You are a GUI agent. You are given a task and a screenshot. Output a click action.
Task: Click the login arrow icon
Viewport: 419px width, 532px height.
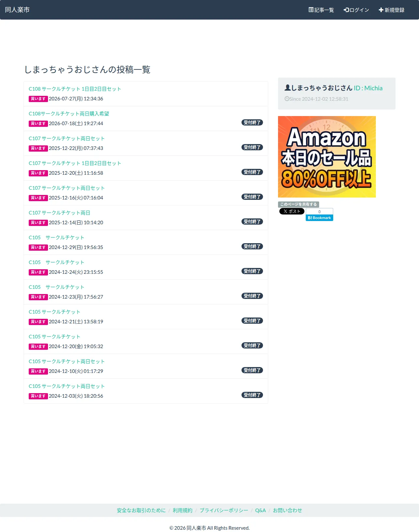point(346,10)
